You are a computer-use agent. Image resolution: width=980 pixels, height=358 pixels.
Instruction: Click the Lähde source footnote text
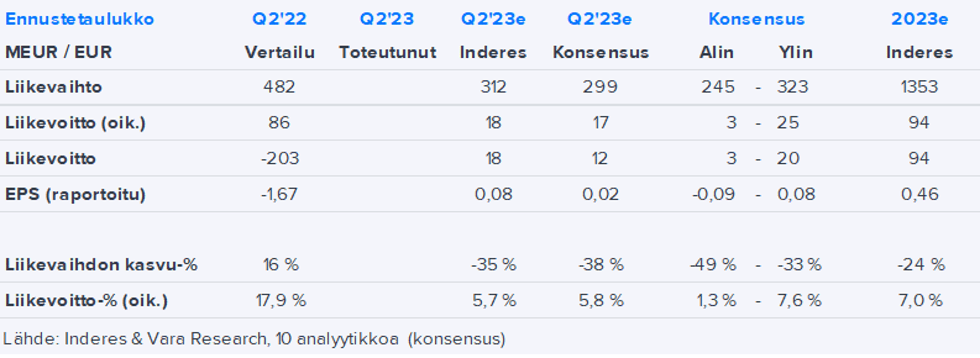[254, 339]
